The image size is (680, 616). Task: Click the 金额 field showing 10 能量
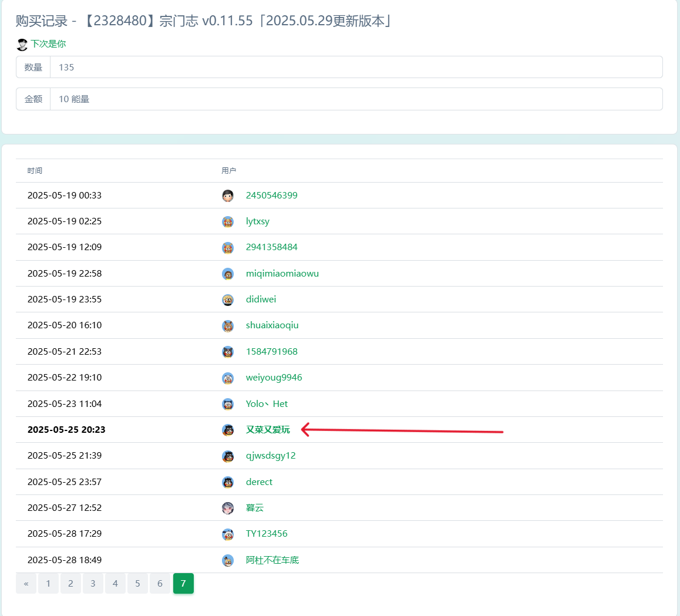(356, 99)
